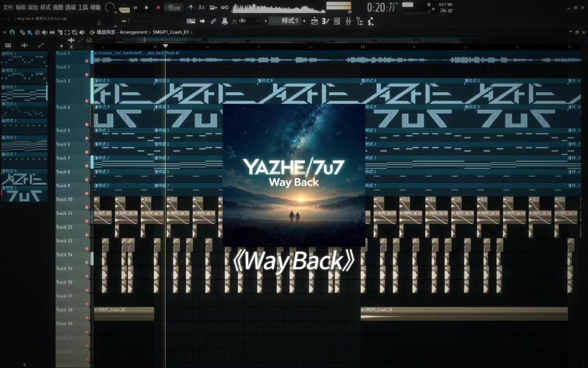Click the SMGP1_Crash_01 breadcrumb label
588x368 pixels.
coord(170,32)
